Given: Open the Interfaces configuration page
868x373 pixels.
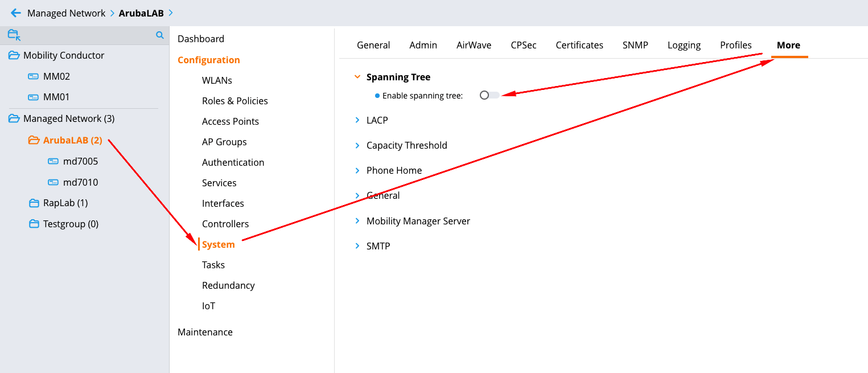Looking at the screenshot, I should click(x=223, y=203).
